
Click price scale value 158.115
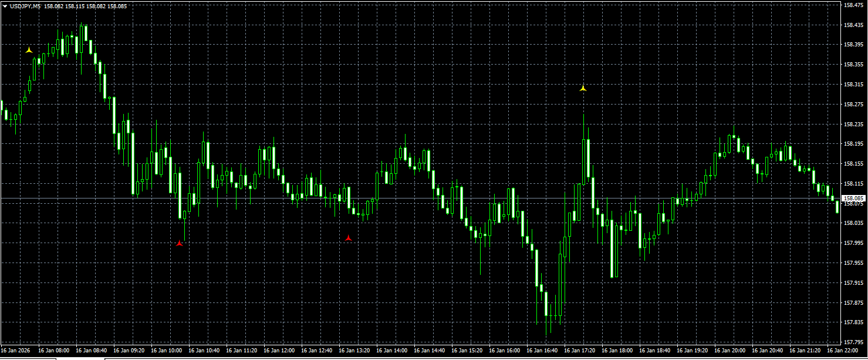pyautogui.click(x=854, y=183)
